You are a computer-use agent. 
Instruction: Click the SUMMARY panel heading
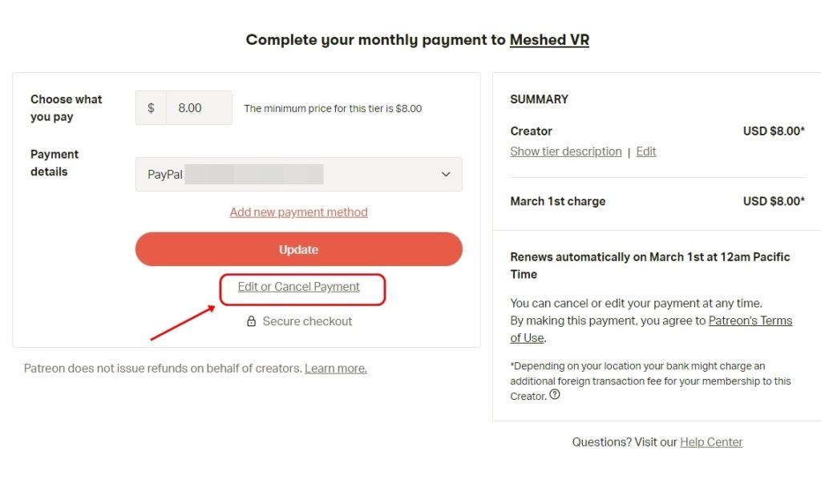(x=539, y=99)
